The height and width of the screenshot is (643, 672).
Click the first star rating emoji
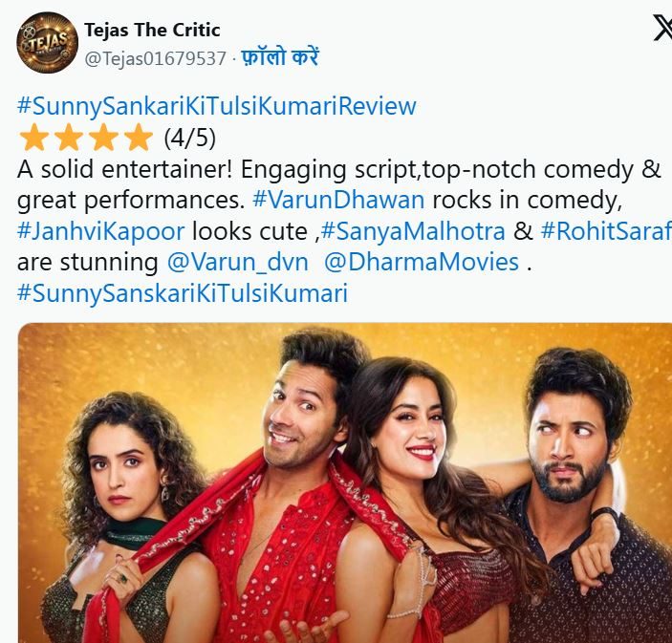(x=34, y=138)
